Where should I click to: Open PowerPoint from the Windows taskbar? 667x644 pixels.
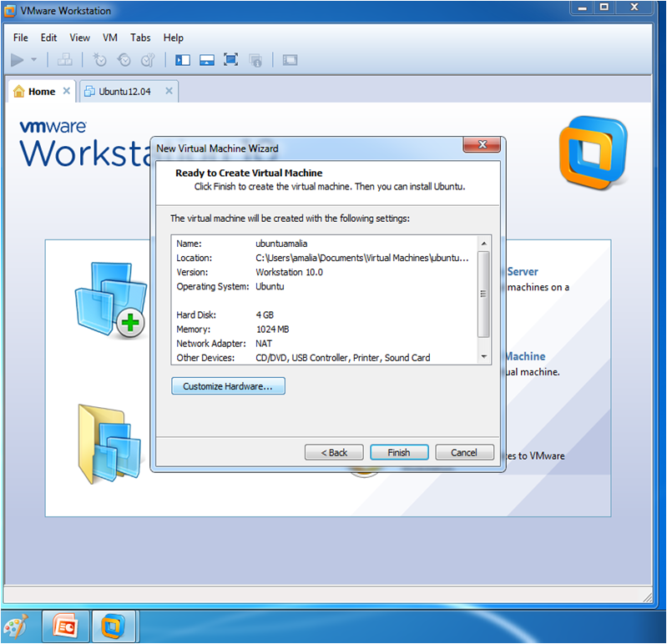click(x=65, y=626)
